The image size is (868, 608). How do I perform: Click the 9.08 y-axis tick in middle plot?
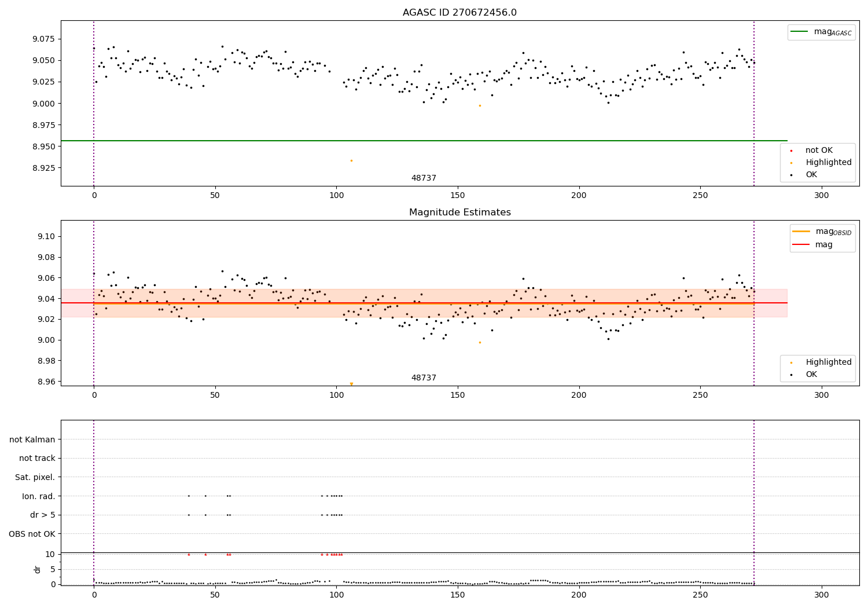pyautogui.click(x=46, y=258)
